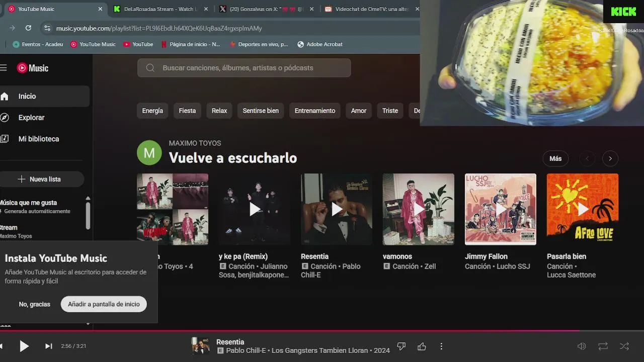Filter by Fiesta mood chip

tap(187, 111)
